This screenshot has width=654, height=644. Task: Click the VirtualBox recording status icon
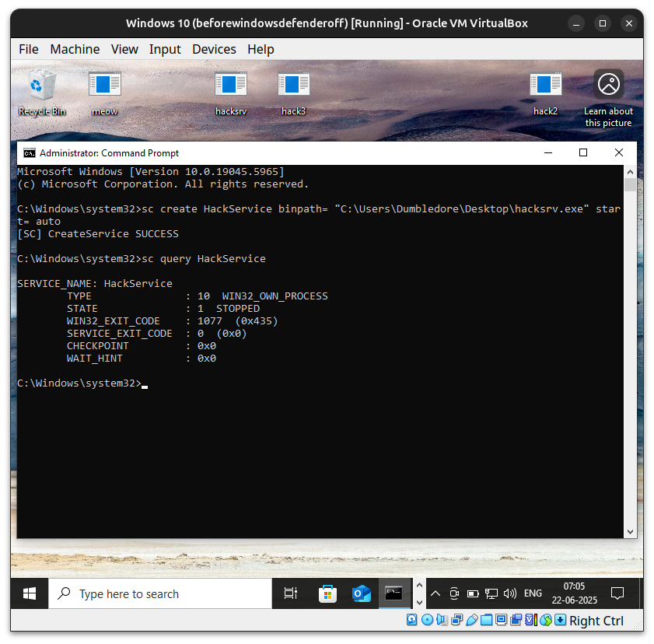516,620
